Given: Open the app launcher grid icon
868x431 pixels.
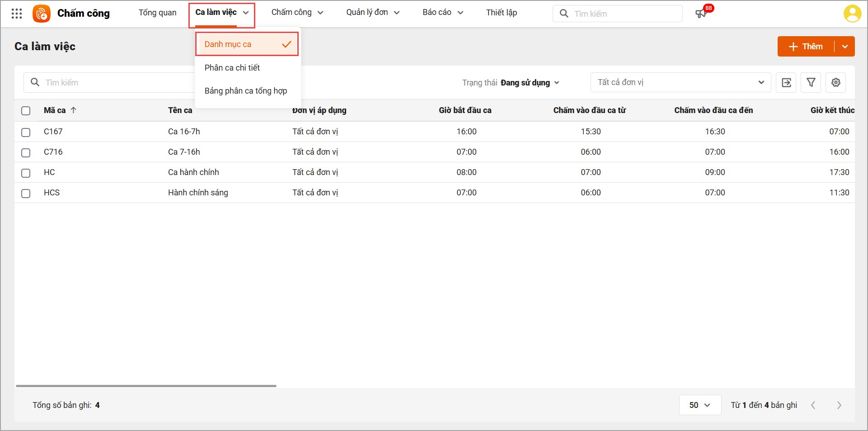Looking at the screenshot, I should click(17, 14).
